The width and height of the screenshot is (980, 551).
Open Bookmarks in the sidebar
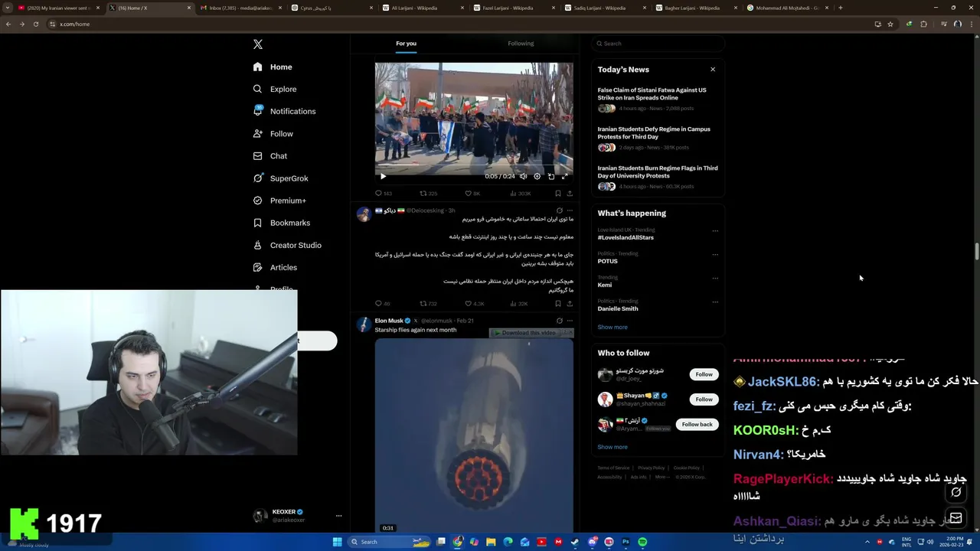click(282, 223)
